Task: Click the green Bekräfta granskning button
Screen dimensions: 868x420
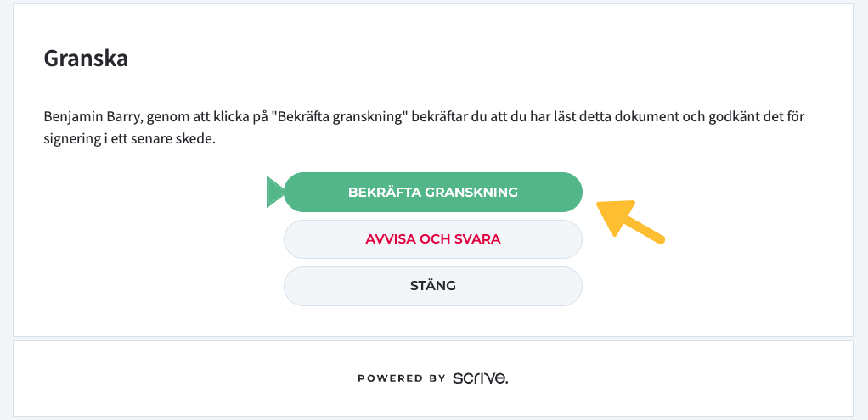Action: (432, 192)
